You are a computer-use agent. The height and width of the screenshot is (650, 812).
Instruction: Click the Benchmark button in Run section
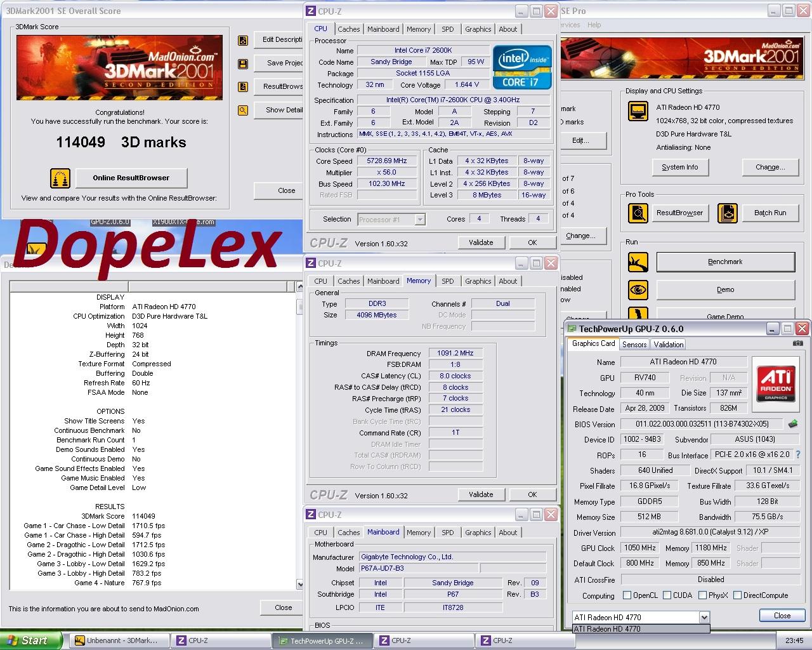pos(725,262)
